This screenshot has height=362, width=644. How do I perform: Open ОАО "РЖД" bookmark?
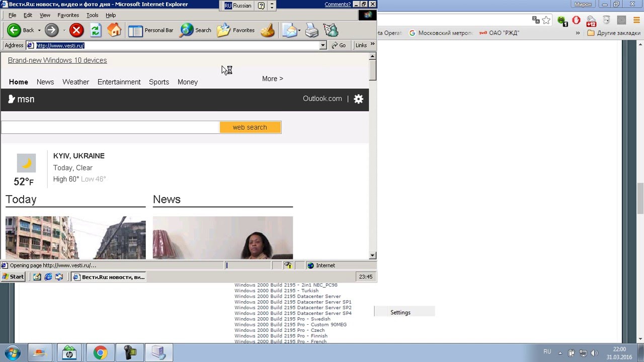tap(499, 33)
